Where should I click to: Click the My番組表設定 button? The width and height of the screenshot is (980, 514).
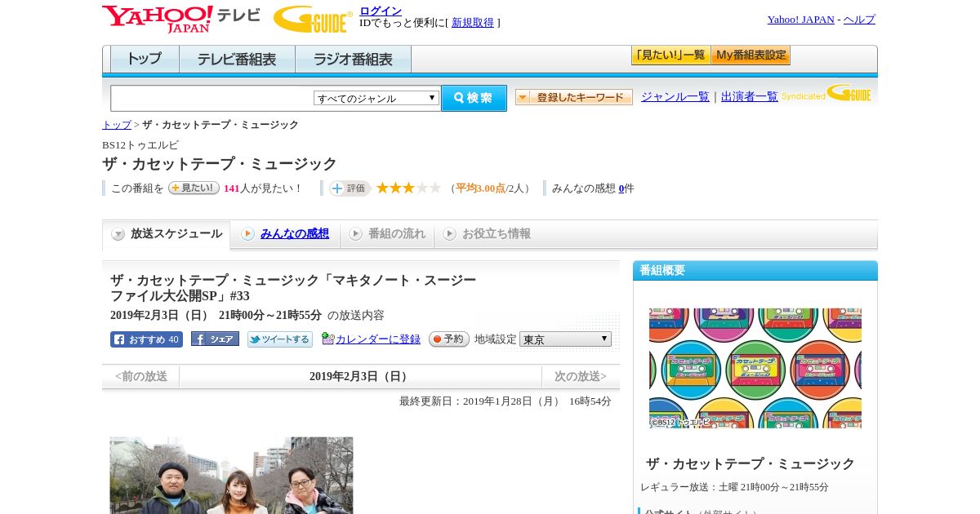pyautogui.click(x=751, y=55)
